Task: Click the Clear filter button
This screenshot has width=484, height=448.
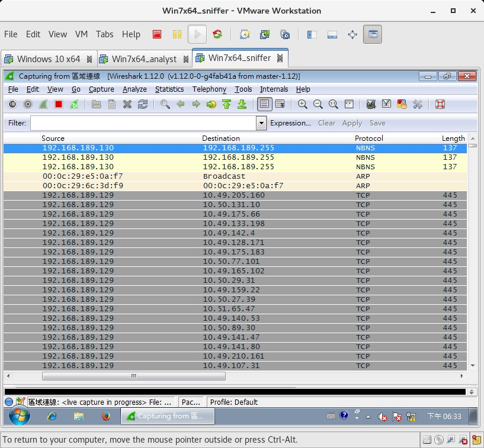Action: 326,123
